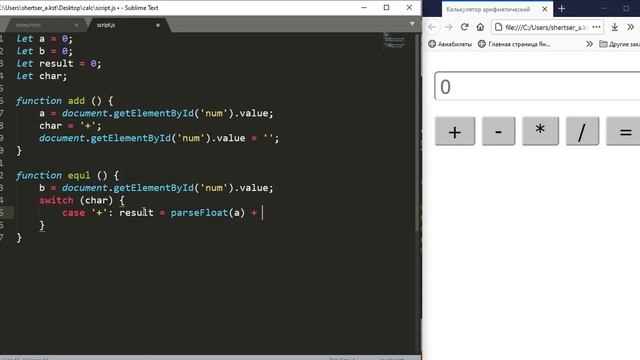Go forward in the Firefox browser

(448, 27)
